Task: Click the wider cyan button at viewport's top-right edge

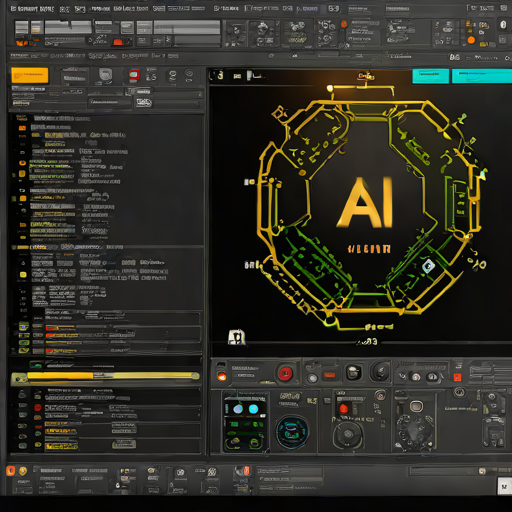Action: 482,76
